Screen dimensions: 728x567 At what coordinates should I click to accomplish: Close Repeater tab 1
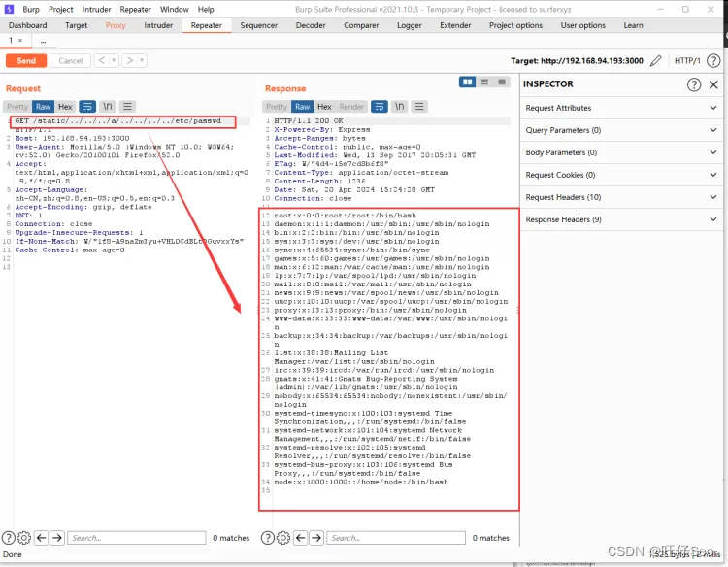tap(20, 41)
